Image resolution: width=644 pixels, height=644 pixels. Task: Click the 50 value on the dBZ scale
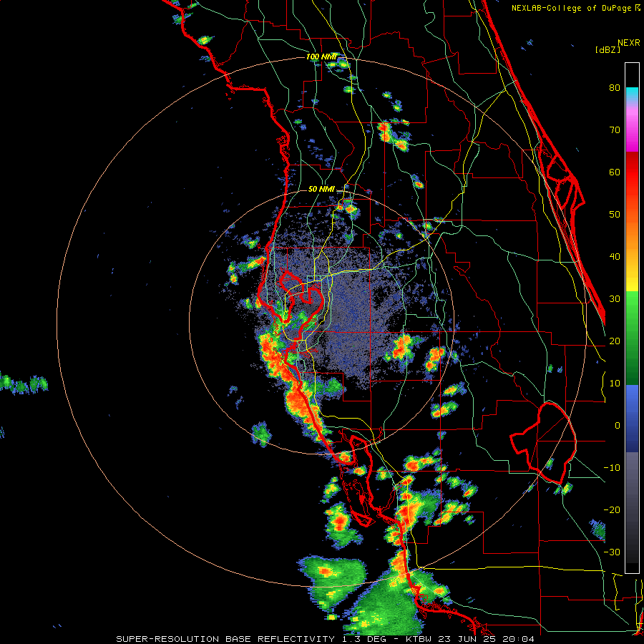pos(615,215)
